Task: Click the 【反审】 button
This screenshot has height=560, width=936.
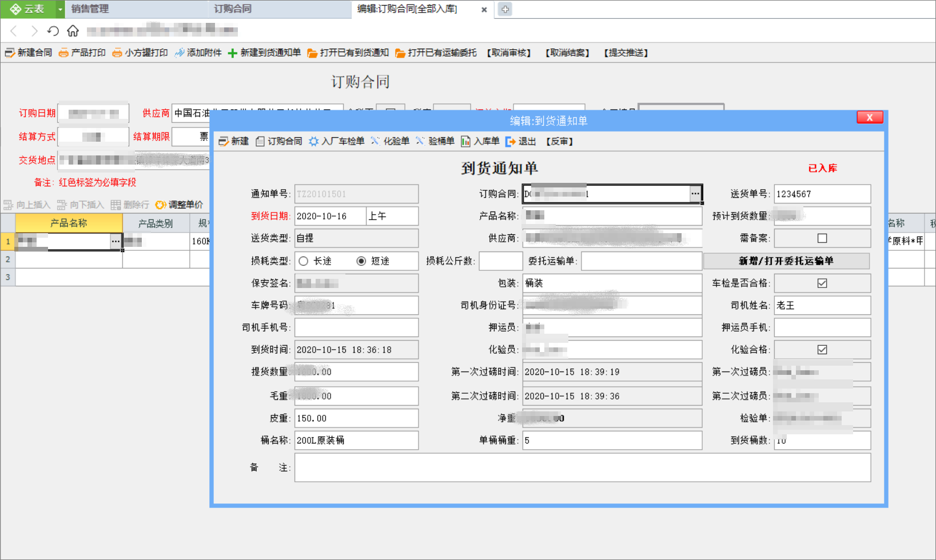Action: point(559,141)
